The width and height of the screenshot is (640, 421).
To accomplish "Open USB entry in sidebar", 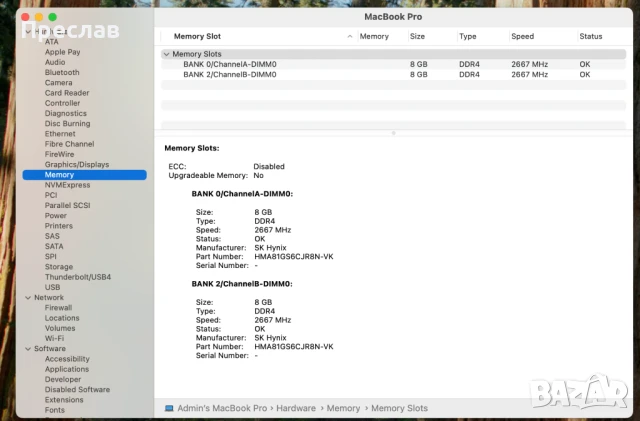I will (52, 287).
